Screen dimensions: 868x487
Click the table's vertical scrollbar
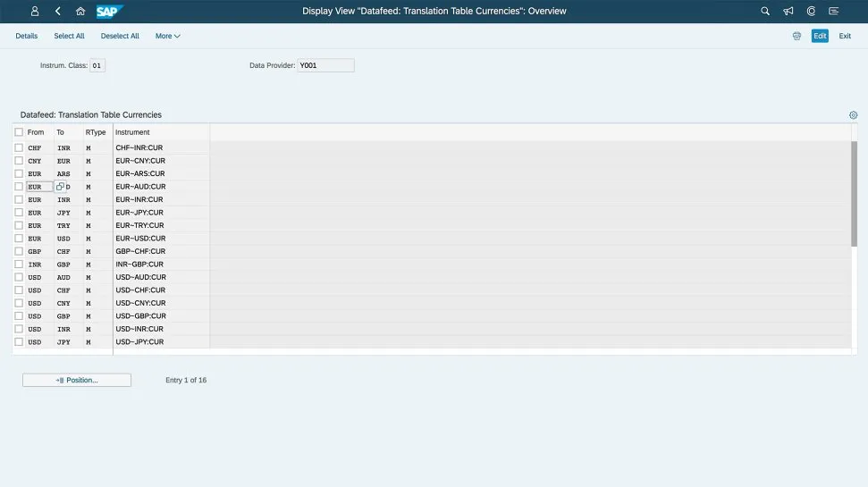click(854, 193)
